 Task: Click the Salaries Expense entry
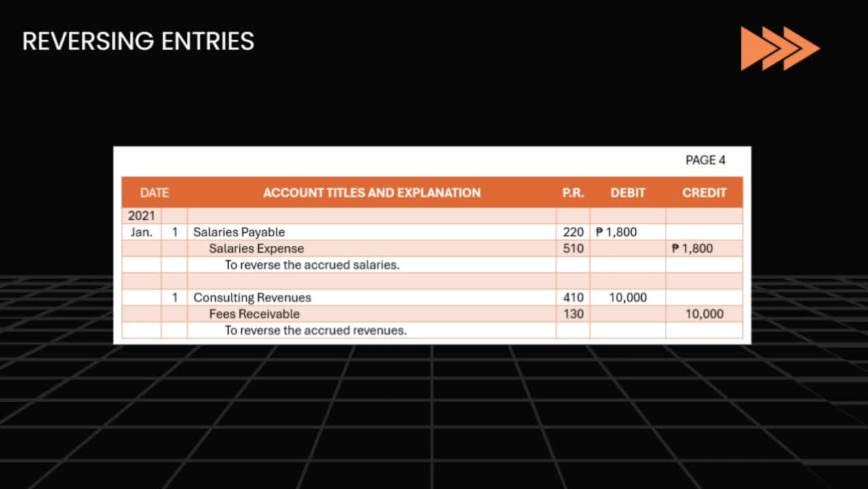pos(256,249)
